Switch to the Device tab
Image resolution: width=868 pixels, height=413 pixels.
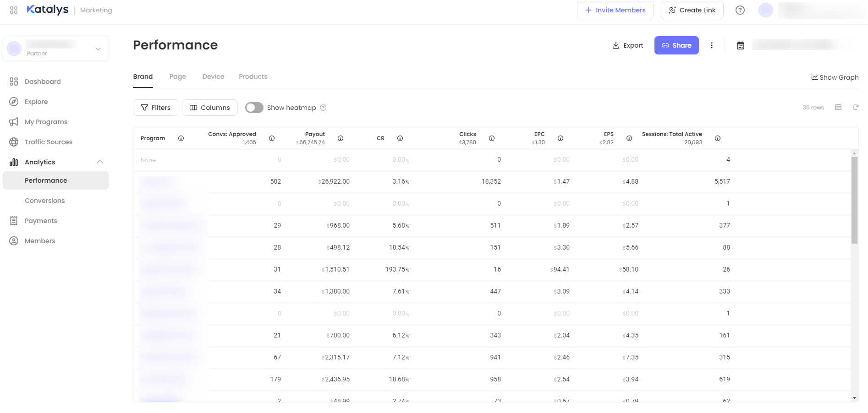tap(213, 76)
